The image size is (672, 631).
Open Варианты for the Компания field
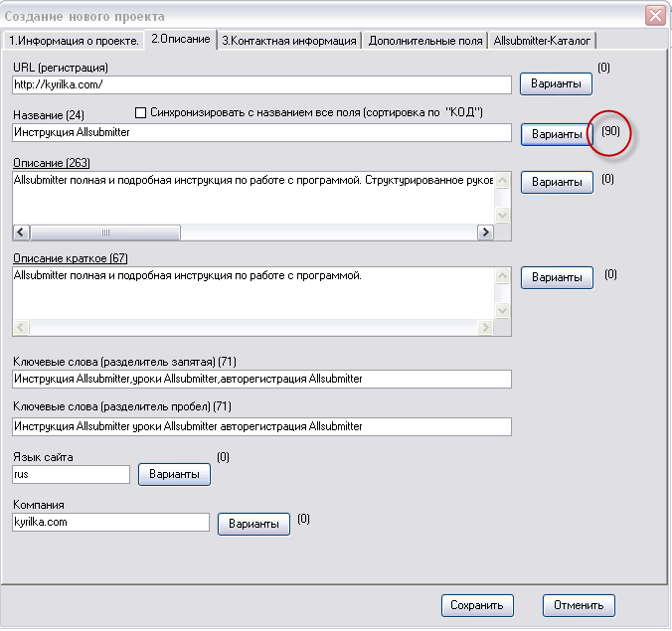click(253, 524)
